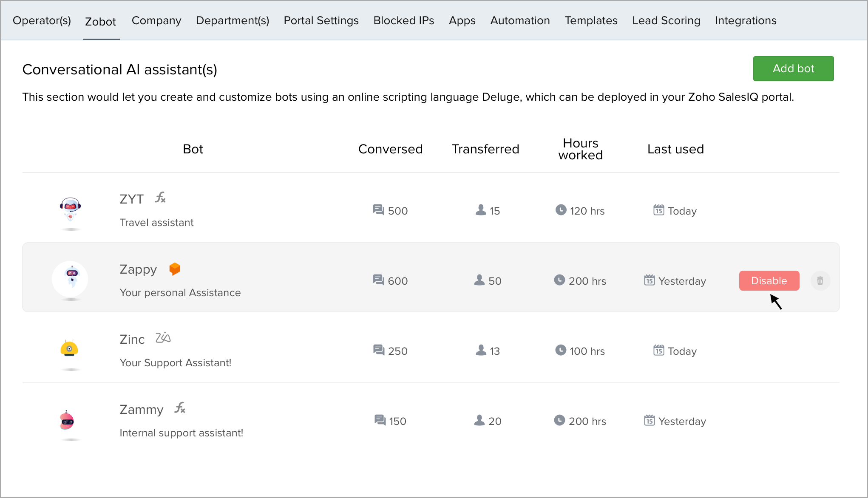Click the function script icon next to Zammy

(x=180, y=408)
